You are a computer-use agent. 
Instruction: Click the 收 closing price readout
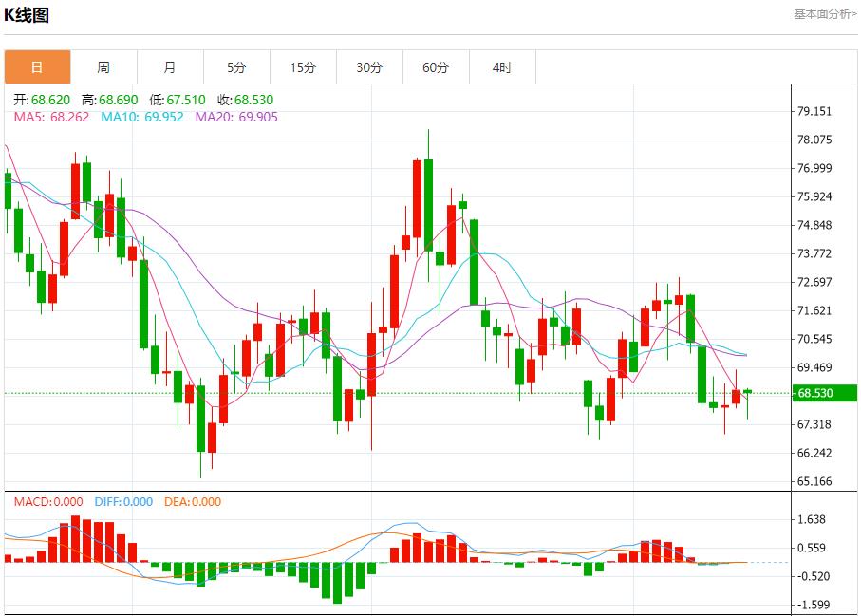(245, 100)
